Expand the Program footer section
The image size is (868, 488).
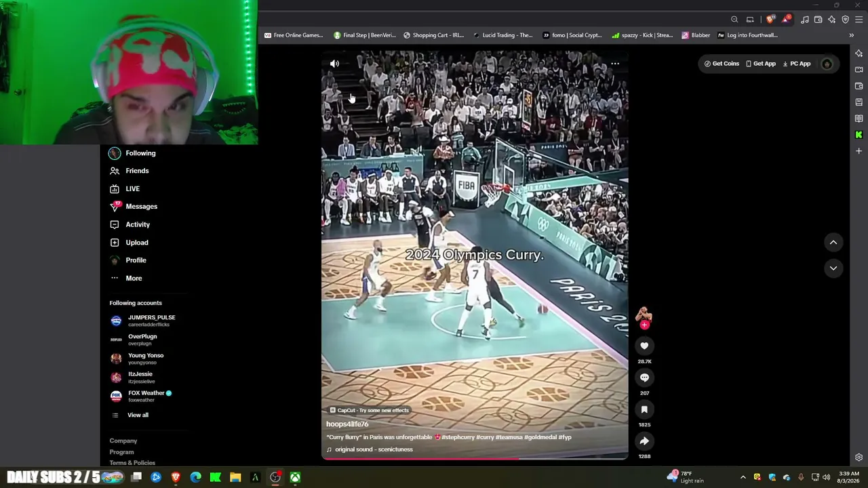coord(122,452)
